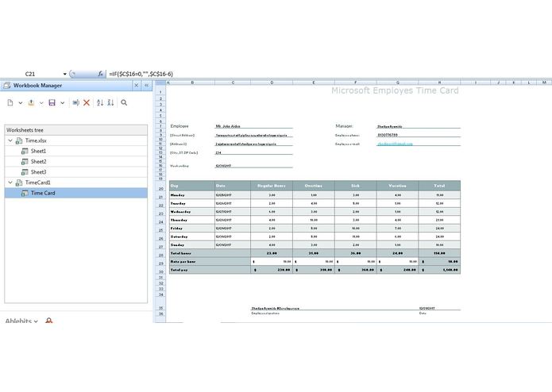The image size is (552, 392).
Task: Select the TimeCard1 workbook in the tree
Action: pyautogui.click(x=37, y=183)
